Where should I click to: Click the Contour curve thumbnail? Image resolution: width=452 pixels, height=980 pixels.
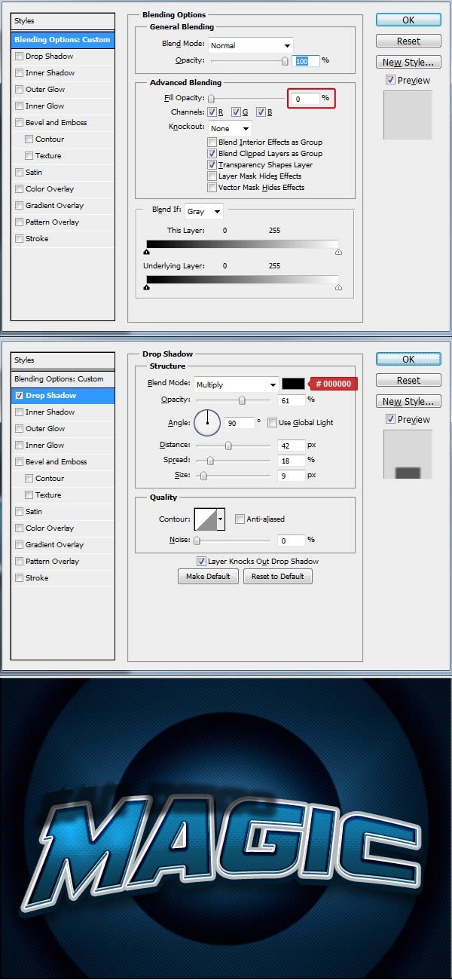click(206, 519)
